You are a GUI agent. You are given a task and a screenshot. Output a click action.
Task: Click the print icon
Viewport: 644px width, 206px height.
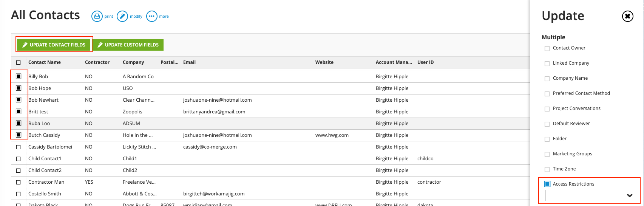97,16
